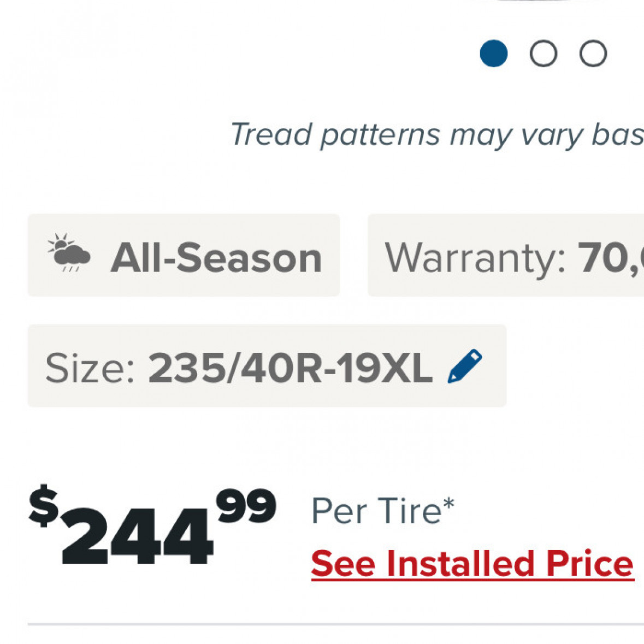The height and width of the screenshot is (644, 644).
Task: Click the Per Tire text
Action: (376, 511)
